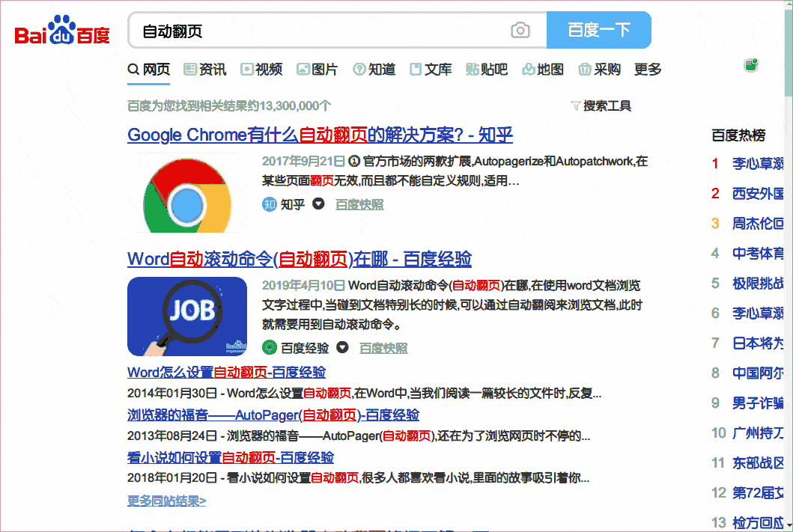Screen dimensions: 793x532
Task: Go to the 文库 tab
Action: [431, 70]
